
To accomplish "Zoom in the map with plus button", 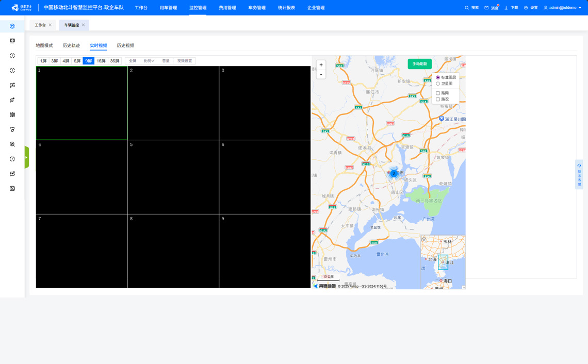I will coord(321,65).
